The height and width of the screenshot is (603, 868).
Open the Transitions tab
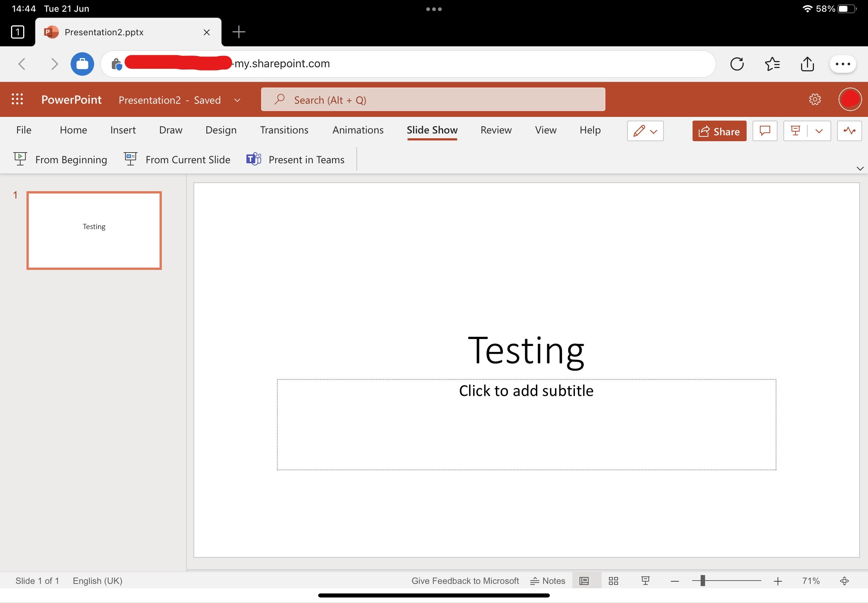[284, 130]
